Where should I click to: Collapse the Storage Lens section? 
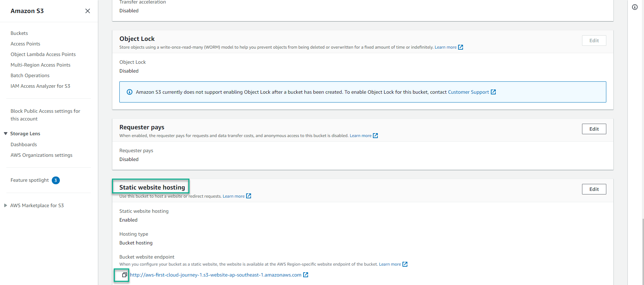[x=6, y=134]
